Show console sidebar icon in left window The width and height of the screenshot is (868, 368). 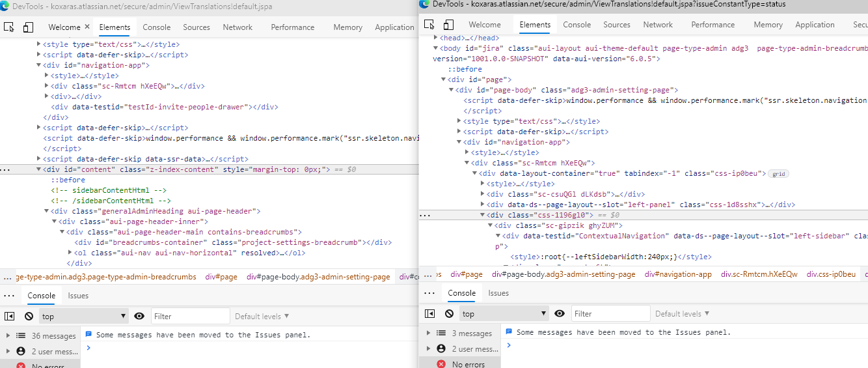(9, 316)
